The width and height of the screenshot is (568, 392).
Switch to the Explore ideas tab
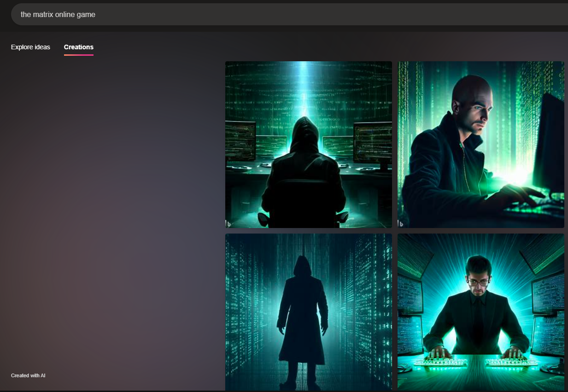(x=30, y=47)
